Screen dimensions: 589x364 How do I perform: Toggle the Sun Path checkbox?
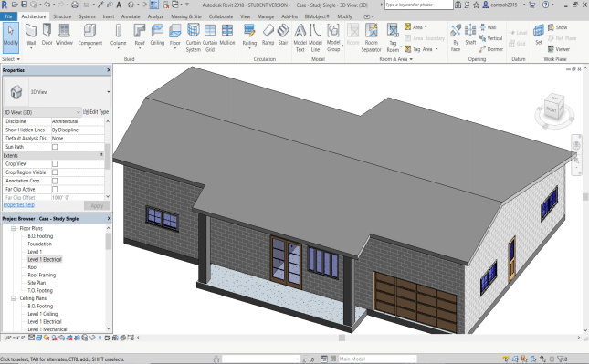[x=55, y=147]
